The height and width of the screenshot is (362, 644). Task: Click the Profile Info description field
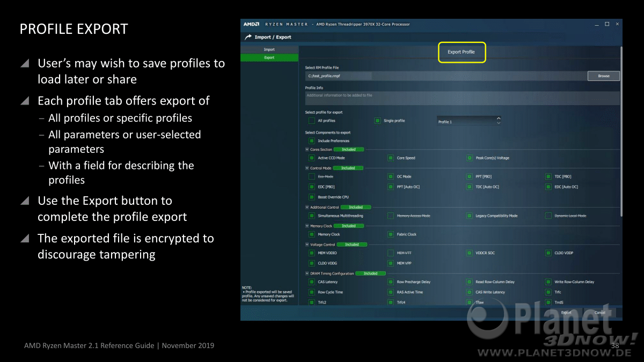[x=462, y=98]
